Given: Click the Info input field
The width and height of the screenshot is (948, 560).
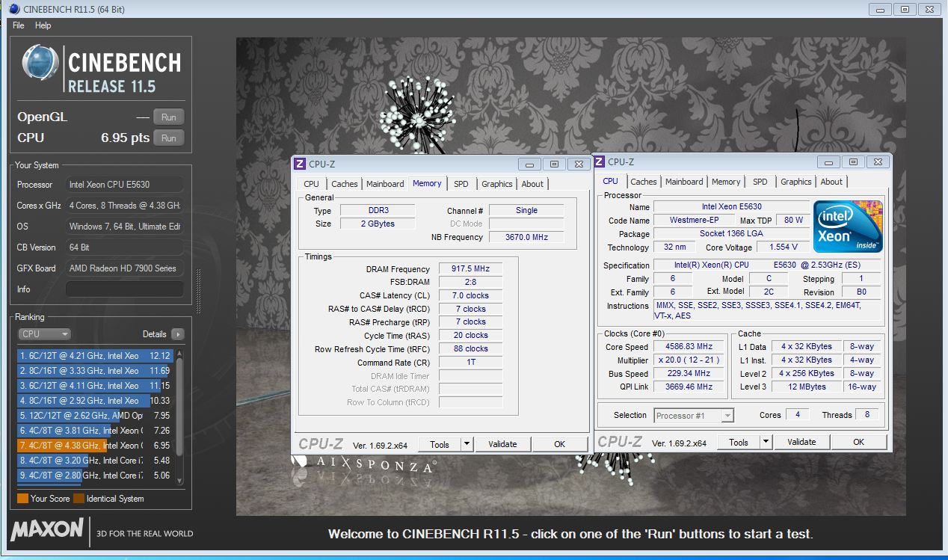Looking at the screenshot, I should click(x=124, y=289).
